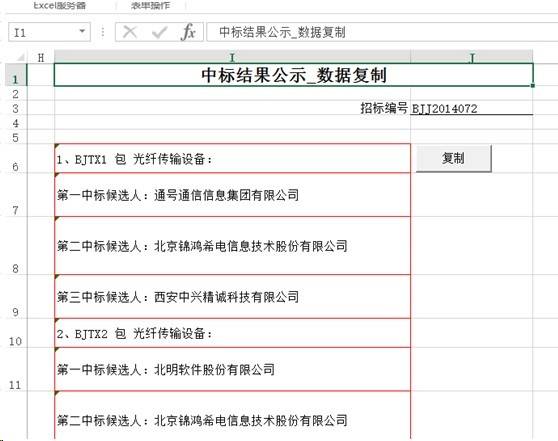Select column I header

click(x=232, y=57)
